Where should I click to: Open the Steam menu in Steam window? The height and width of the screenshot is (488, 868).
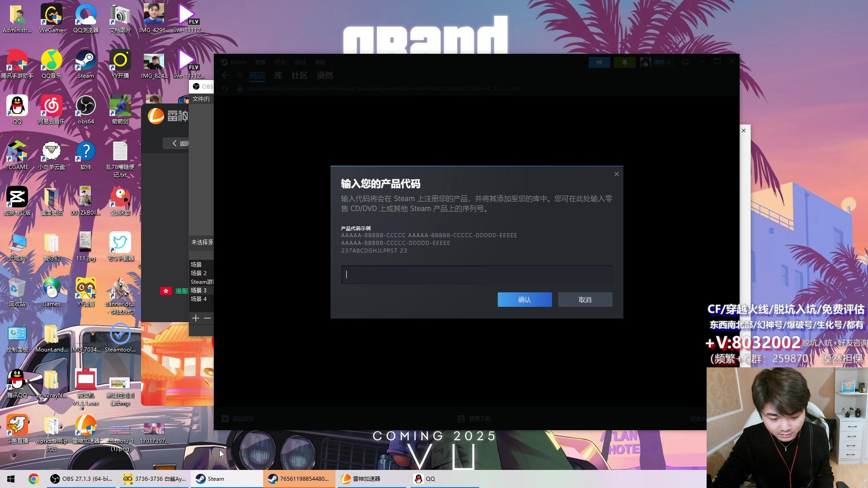(234, 62)
